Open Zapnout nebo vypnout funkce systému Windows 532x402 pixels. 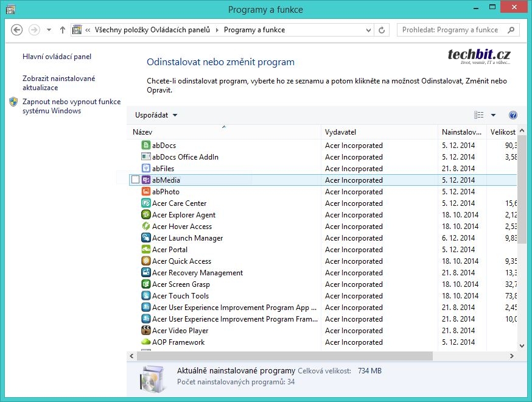71,106
